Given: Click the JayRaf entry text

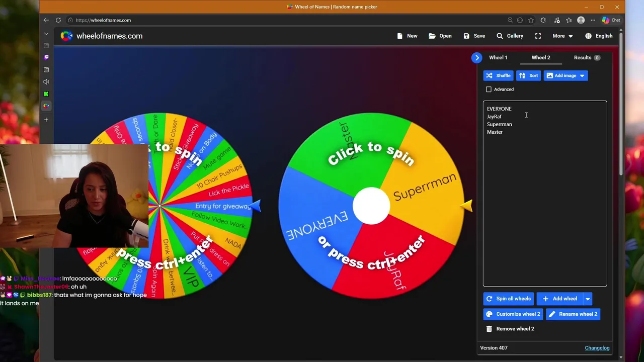Looking at the screenshot, I should (494, 117).
